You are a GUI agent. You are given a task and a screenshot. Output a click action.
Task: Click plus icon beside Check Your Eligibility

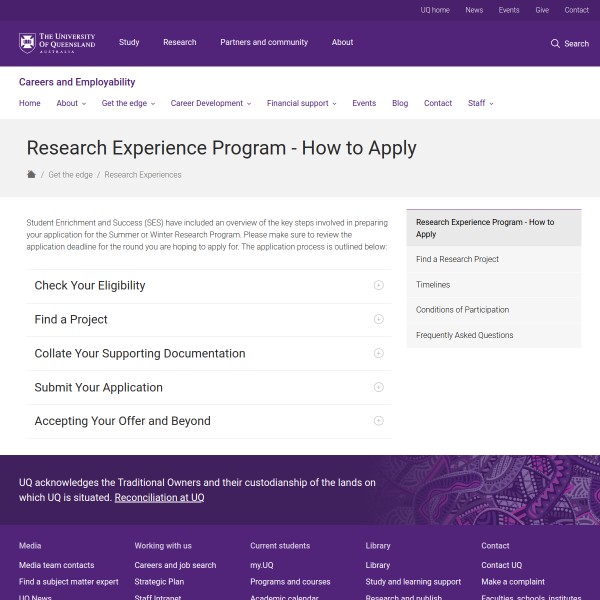pos(378,285)
